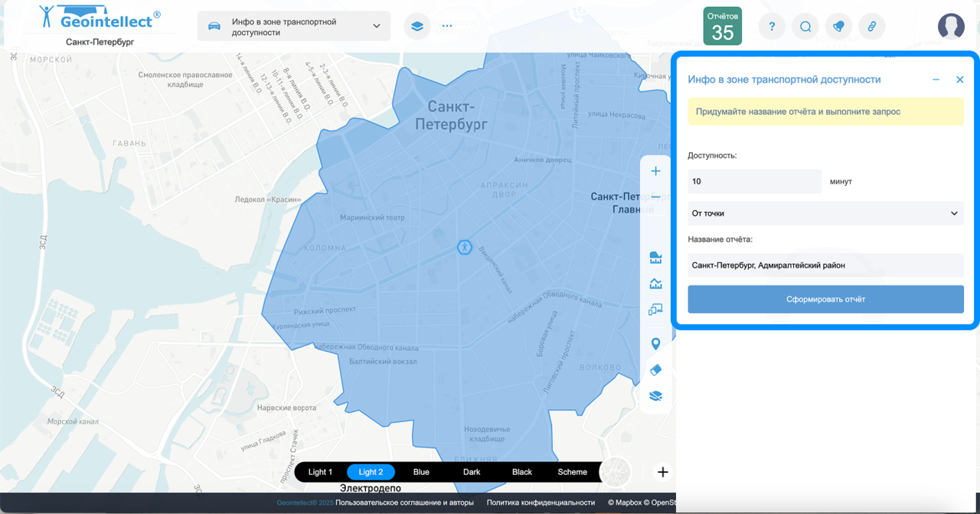This screenshot has height=514, width=980.
Task: Click the help question mark icon
Action: [x=772, y=26]
